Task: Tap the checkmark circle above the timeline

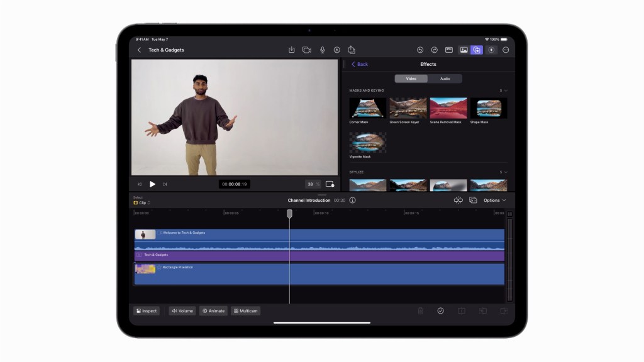Action: (440, 310)
